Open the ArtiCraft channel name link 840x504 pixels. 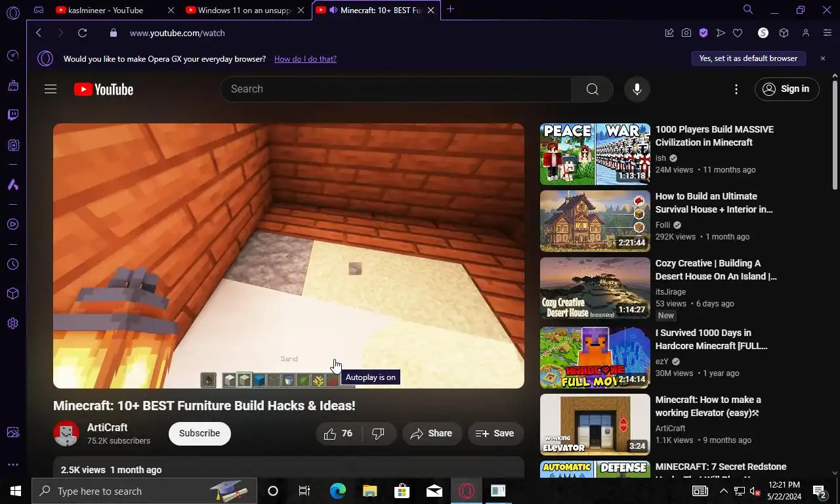(x=107, y=428)
